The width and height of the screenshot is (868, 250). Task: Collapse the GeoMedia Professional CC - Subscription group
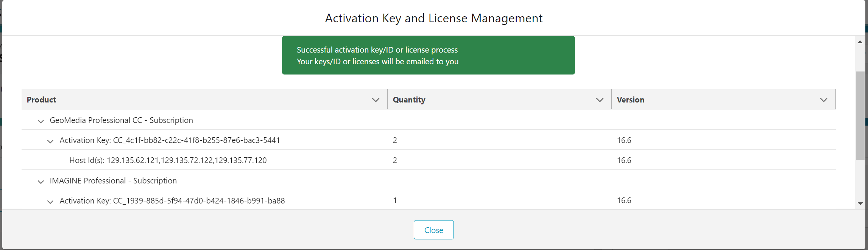(x=41, y=121)
